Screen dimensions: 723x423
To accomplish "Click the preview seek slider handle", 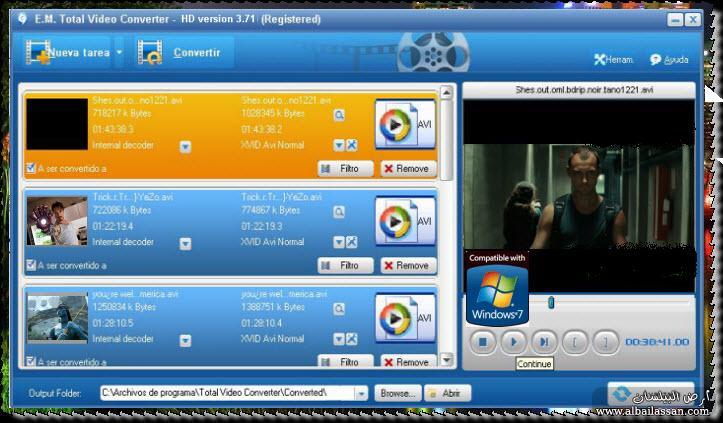I will point(551,303).
